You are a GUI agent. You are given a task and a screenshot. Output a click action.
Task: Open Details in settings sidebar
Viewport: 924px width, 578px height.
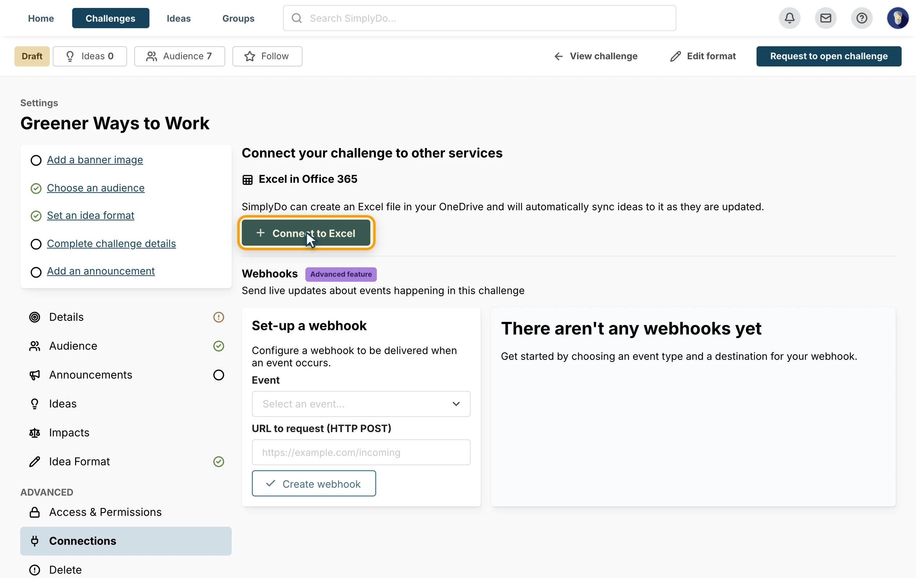(x=126, y=317)
